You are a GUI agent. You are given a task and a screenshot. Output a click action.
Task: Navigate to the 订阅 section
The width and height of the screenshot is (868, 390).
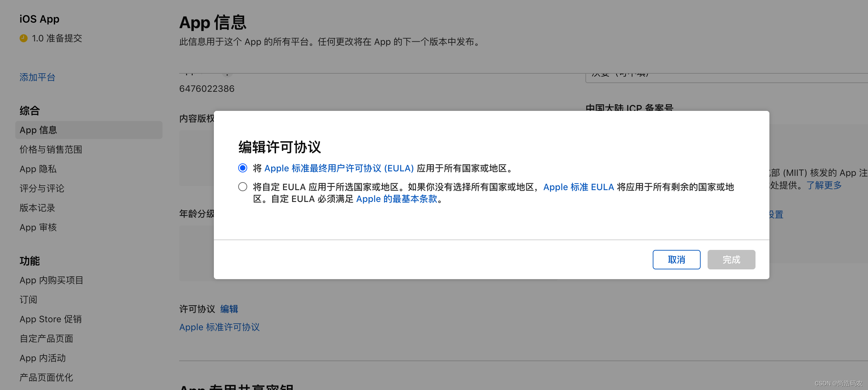tap(28, 299)
